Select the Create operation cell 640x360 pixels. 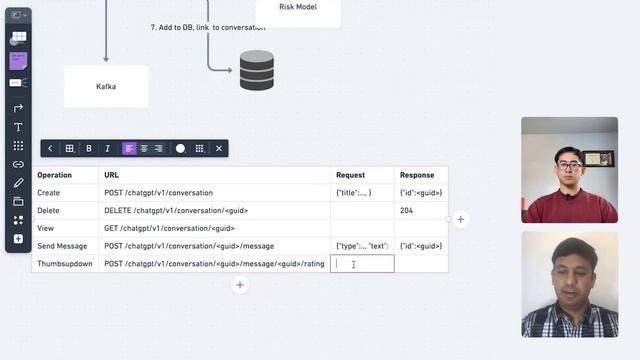(65, 193)
